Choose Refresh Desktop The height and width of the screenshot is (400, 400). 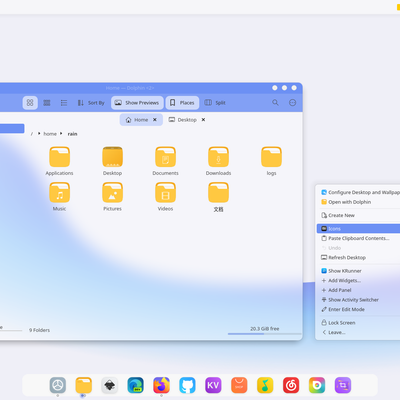(359, 258)
